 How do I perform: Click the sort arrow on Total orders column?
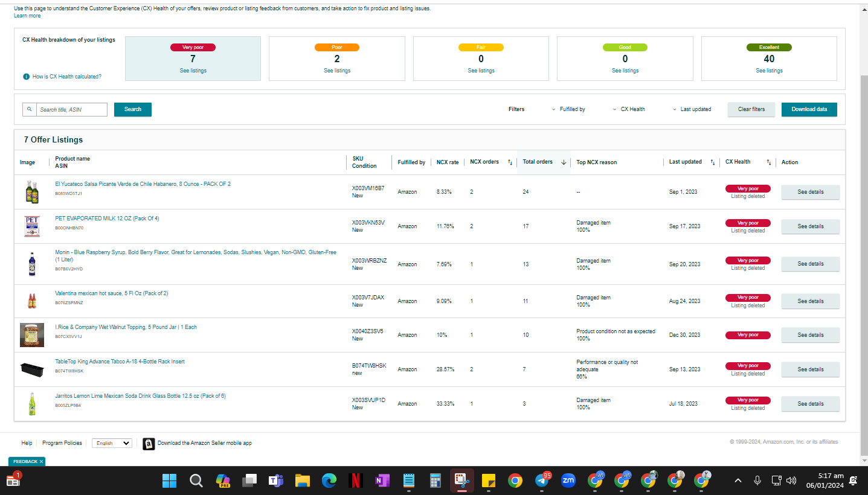[x=564, y=162]
